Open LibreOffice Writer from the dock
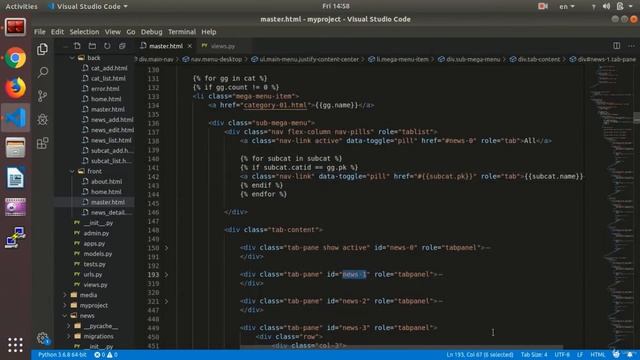The image size is (640, 360). pos(16,178)
